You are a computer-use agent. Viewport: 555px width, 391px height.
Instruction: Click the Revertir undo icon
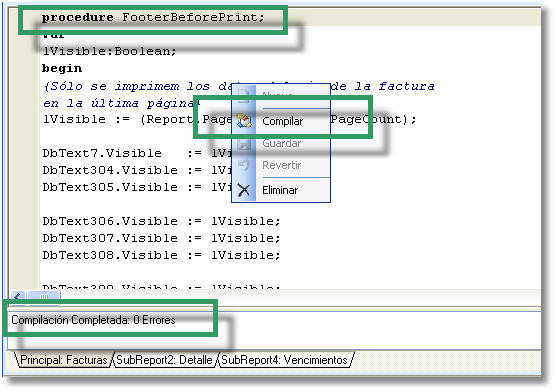(x=244, y=165)
